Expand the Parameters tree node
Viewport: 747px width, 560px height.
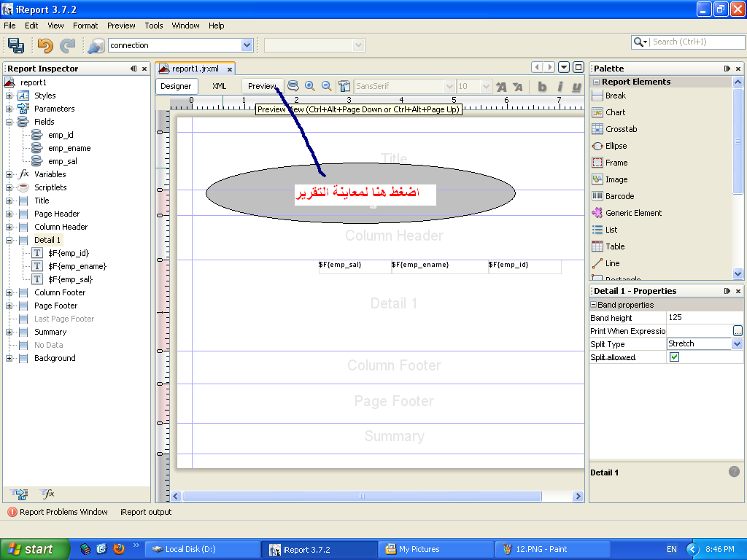pos(9,109)
